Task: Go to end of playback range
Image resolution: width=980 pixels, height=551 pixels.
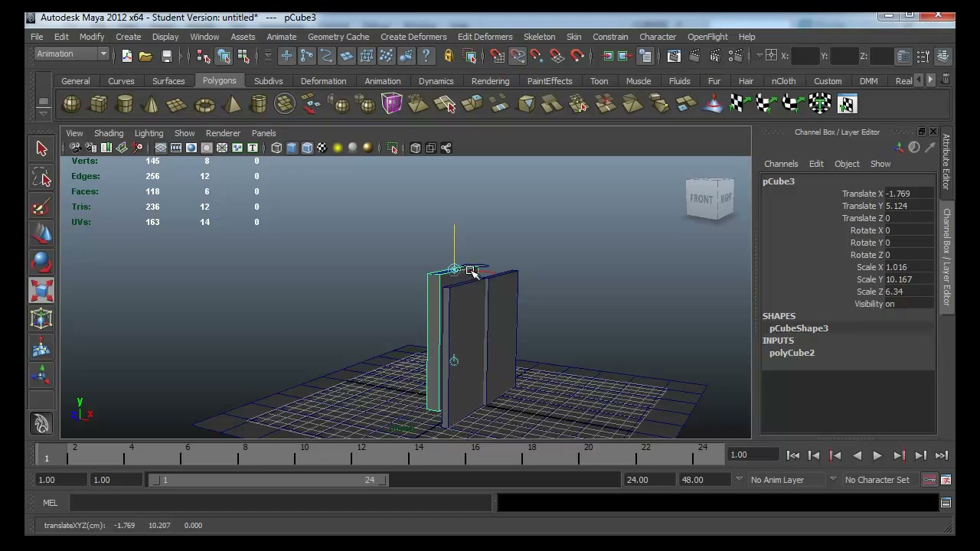Action: point(942,455)
